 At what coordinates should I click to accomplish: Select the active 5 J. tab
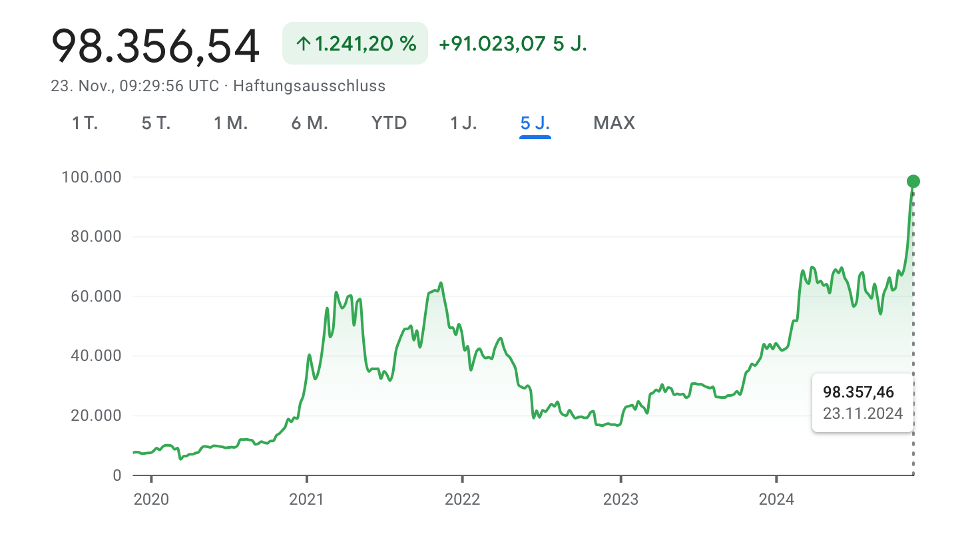(535, 123)
